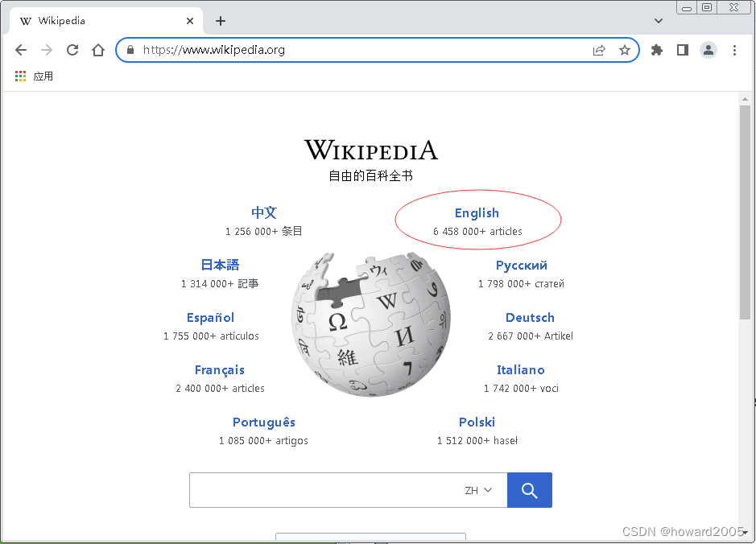Viewport: 756px width, 544px height.
Task: Open the Português Wikipedia link
Action: click(x=264, y=422)
